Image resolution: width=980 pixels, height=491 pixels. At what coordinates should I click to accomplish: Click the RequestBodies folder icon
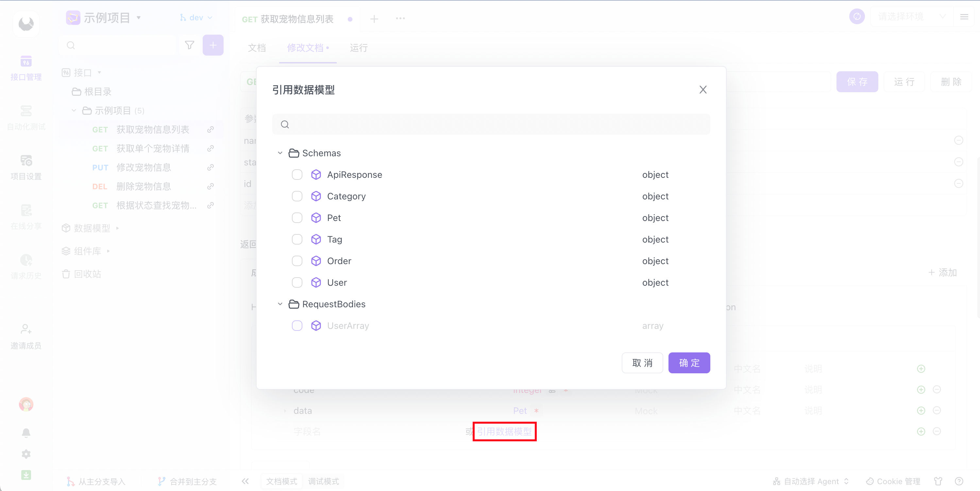[x=294, y=304]
